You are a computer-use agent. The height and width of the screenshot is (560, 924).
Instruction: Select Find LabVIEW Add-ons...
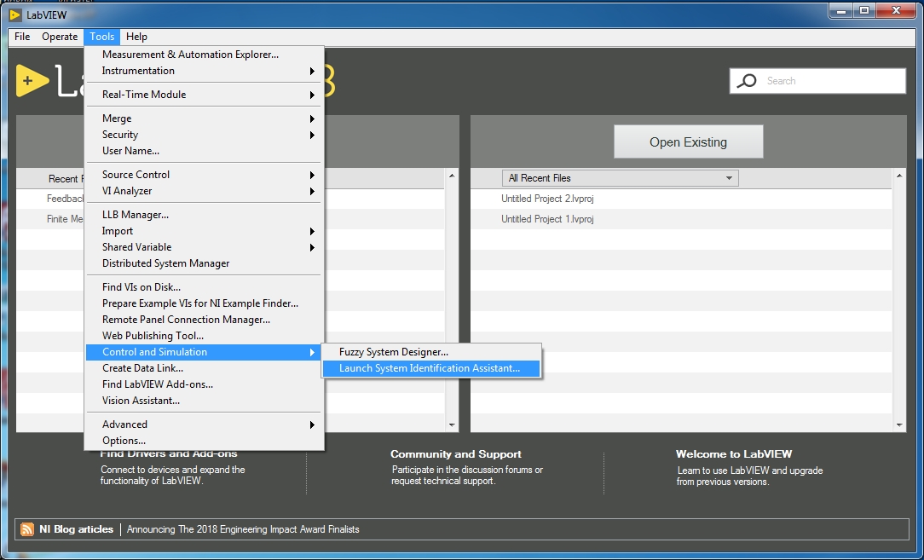[x=204, y=384]
